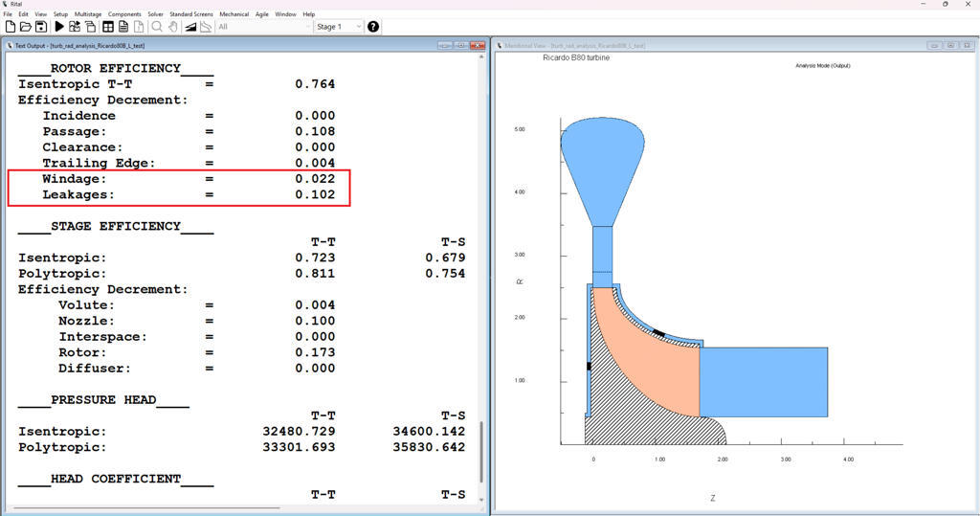Open the Solver menu
980x516 pixels.
[155, 14]
